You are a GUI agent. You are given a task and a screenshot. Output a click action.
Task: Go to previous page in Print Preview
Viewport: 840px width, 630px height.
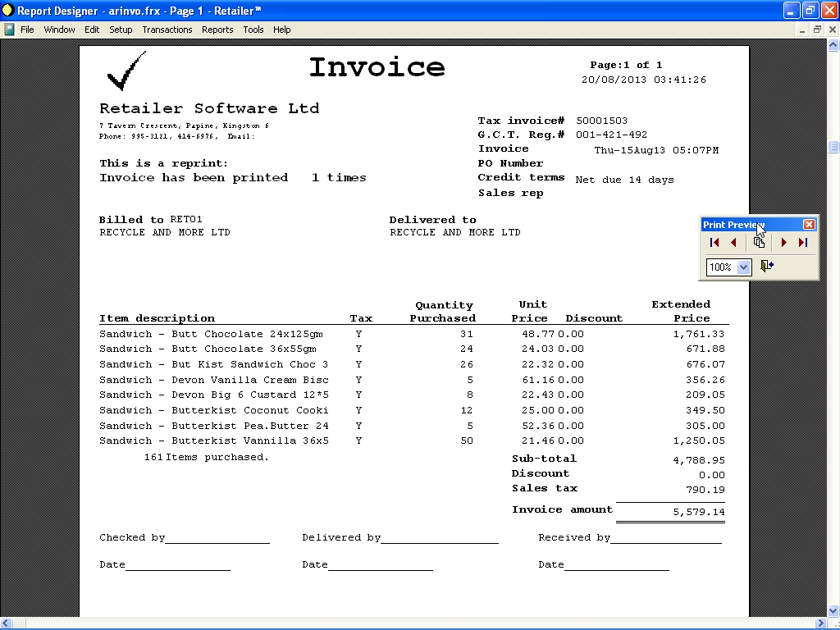pos(733,243)
